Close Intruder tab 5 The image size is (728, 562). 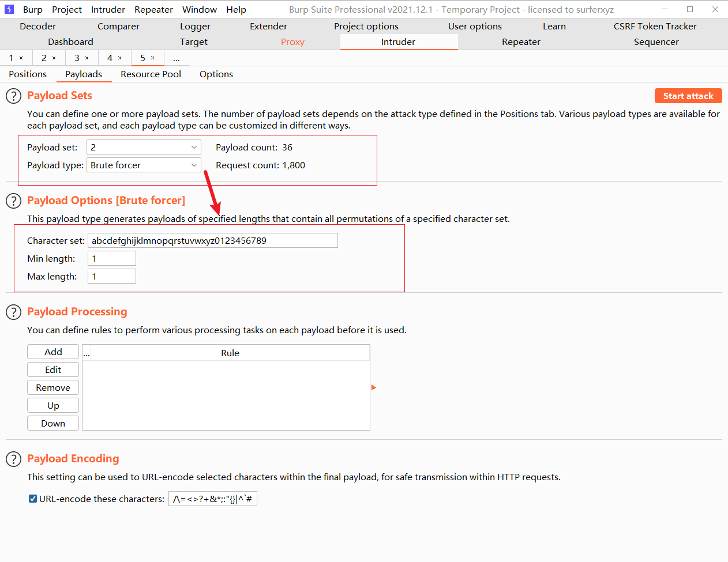coord(153,58)
